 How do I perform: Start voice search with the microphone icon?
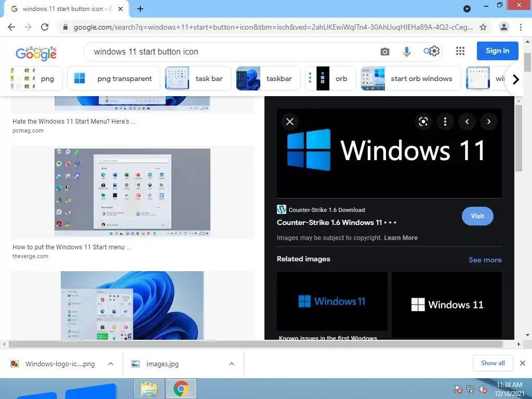[x=406, y=51]
